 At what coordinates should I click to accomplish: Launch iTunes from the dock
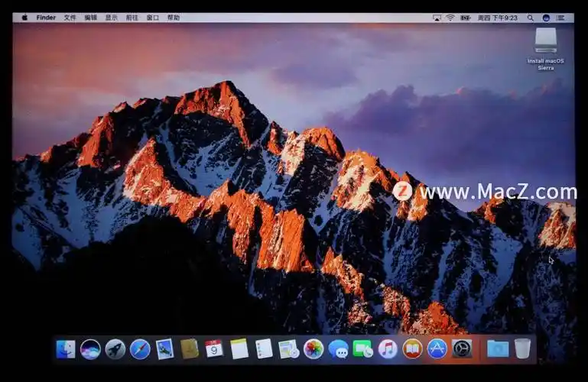388,349
